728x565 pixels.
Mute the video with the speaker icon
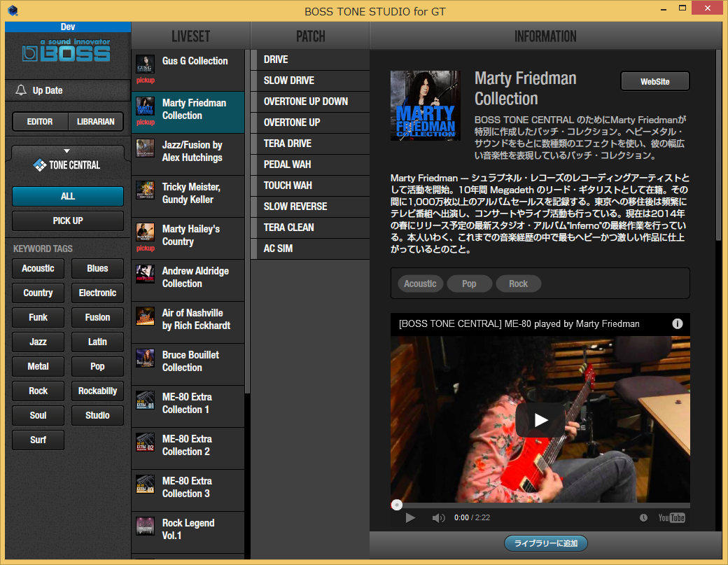click(x=438, y=517)
